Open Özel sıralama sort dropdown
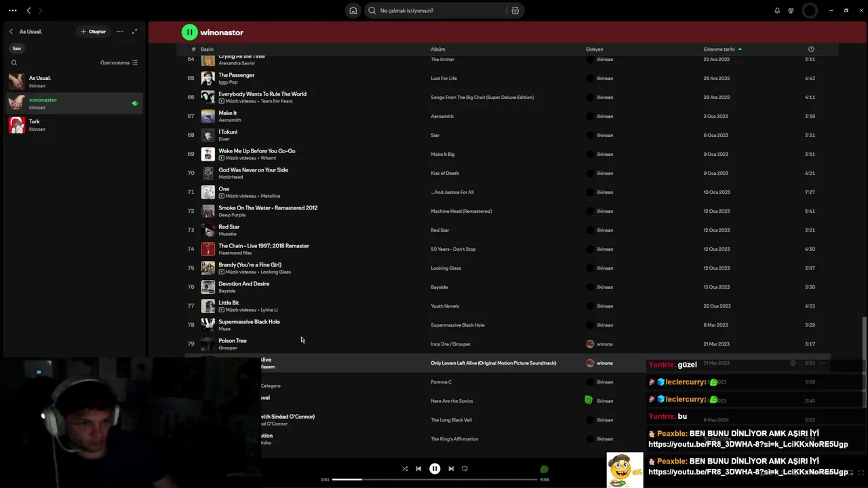868x488 pixels. click(x=119, y=62)
